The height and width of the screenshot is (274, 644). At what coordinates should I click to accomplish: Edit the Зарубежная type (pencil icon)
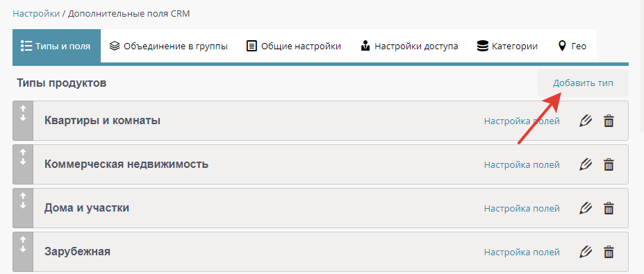coord(585,251)
